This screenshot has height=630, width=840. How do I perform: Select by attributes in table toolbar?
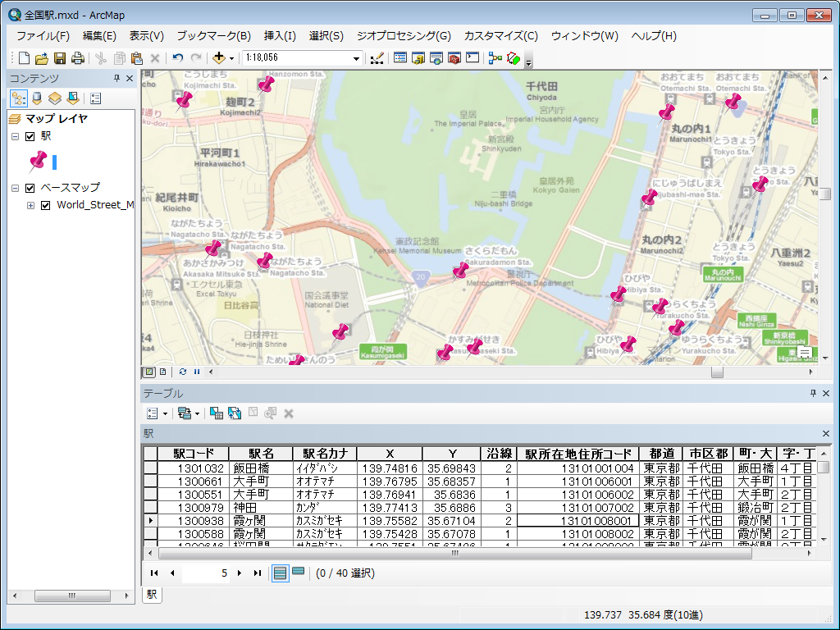pos(217,413)
